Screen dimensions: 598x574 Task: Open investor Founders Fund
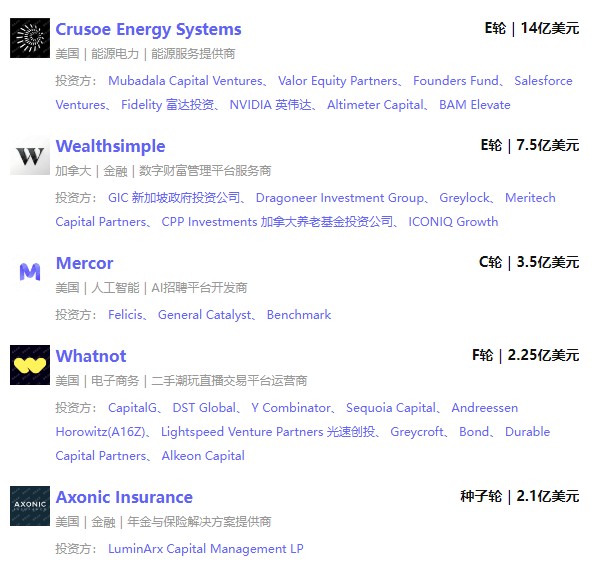tap(456, 81)
